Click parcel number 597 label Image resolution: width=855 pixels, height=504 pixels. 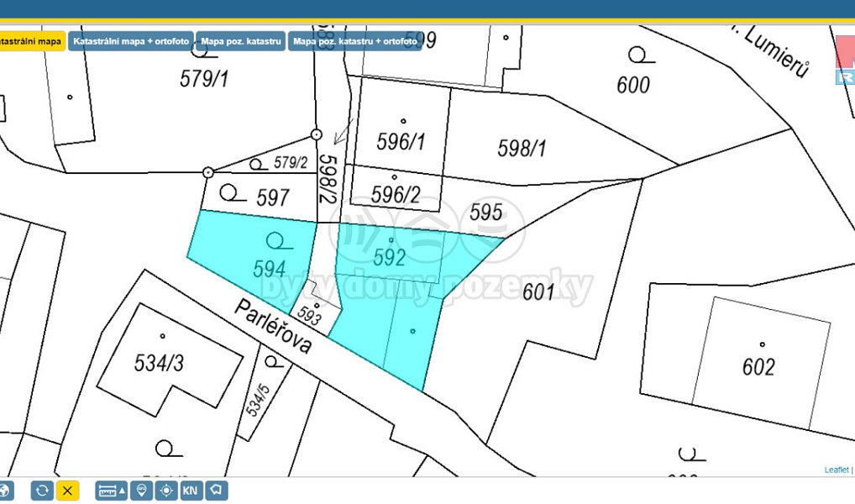[273, 197]
